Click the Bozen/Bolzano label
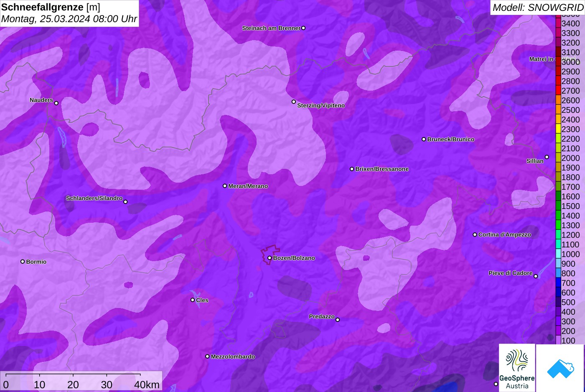Viewport: 585px width, 392px height. (x=294, y=258)
